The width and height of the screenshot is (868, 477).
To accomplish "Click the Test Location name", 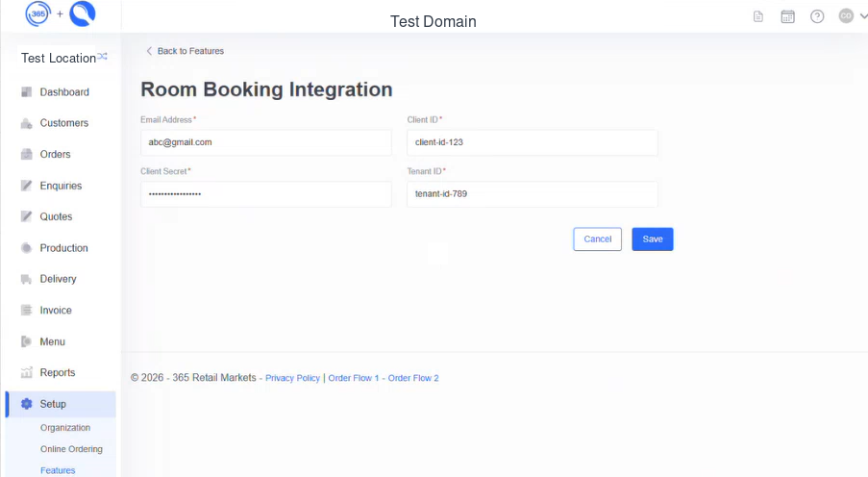I will [59, 58].
